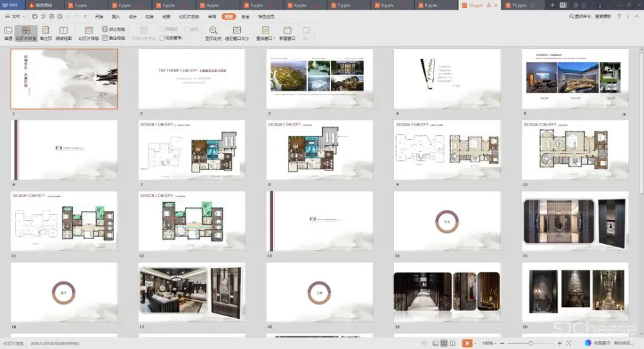Switch to the 4.pptx document tab
The height and width of the screenshot is (349, 644).
pyautogui.click(x=211, y=5)
